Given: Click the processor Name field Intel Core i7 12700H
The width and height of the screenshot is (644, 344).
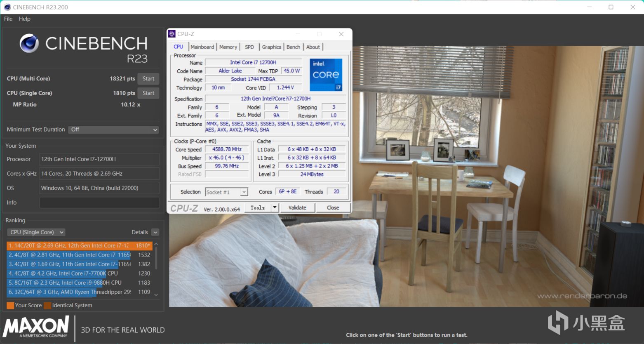Looking at the screenshot, I should (253, 63).
